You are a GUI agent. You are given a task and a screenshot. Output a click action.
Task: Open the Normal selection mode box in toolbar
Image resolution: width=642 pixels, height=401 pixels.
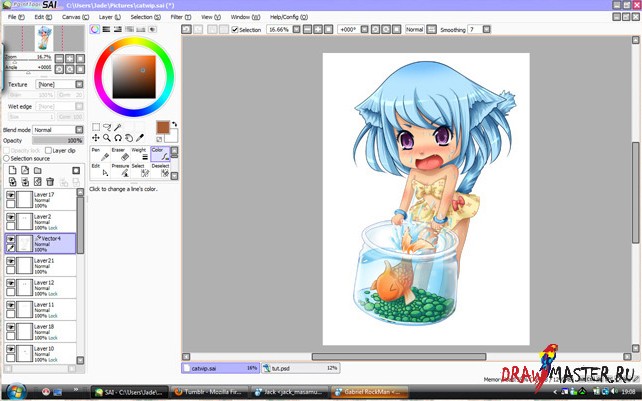(414, 29)
